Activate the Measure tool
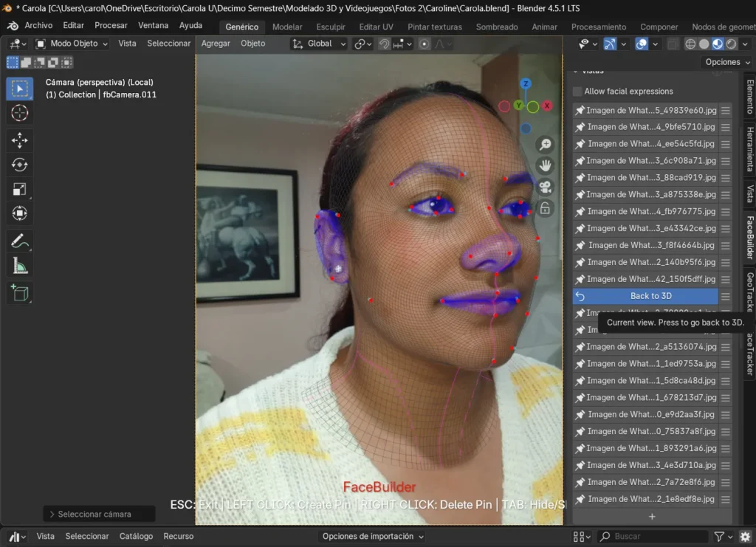This screenshot has width=756, height=547. 20,265
